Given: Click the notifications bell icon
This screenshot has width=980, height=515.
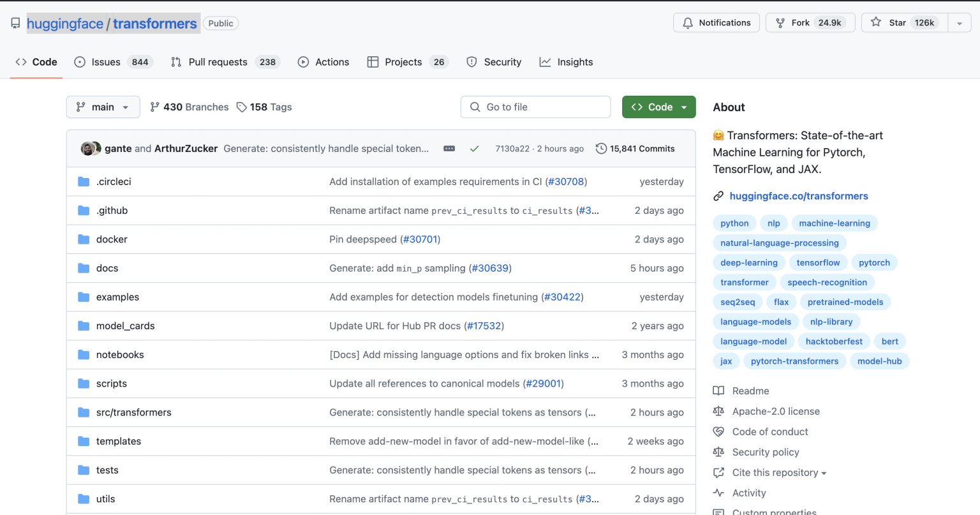Looking at the screenshot, I should click(687, 22).
